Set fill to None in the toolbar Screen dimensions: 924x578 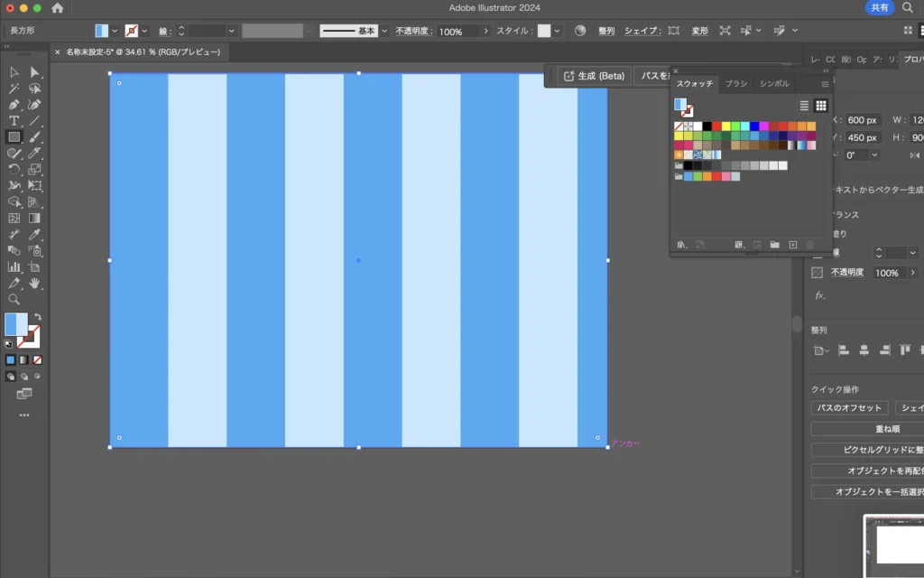coord(37,359)
